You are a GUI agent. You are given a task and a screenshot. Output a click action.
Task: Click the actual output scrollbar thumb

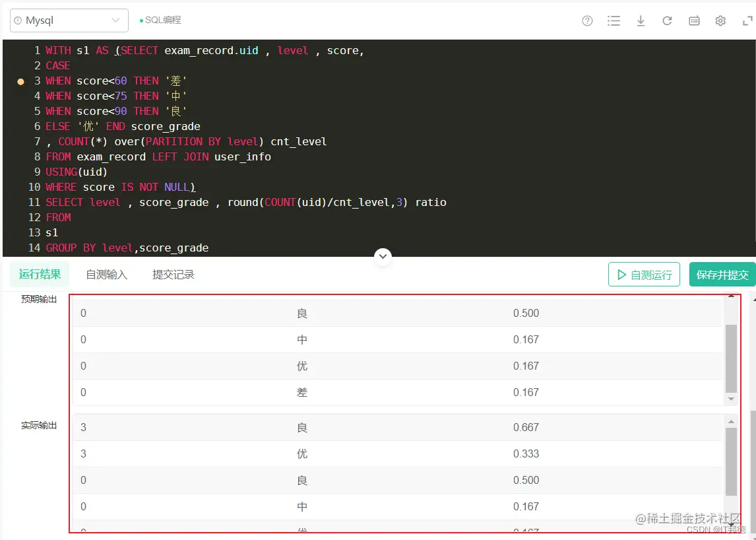click(731, 462)
